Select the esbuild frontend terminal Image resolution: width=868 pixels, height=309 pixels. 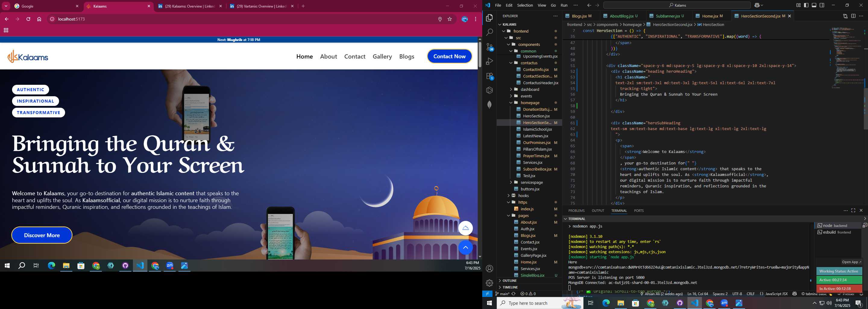[x=838, y=232]
